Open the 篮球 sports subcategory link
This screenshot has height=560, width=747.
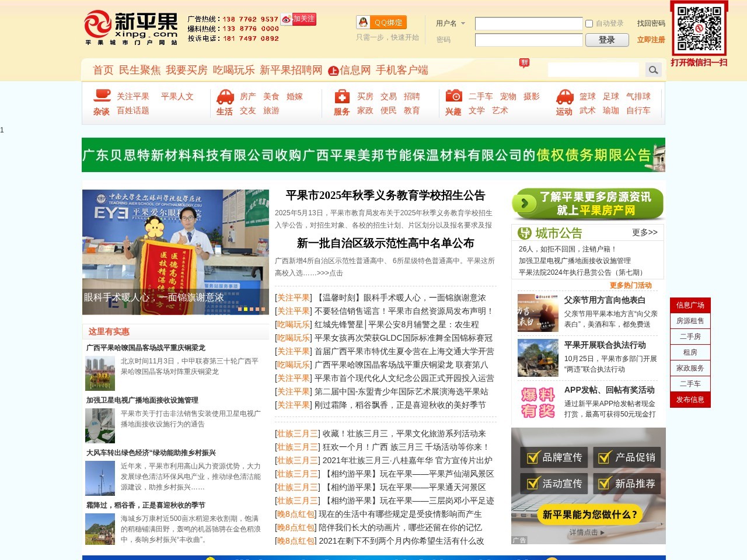(x=588, y=96)
